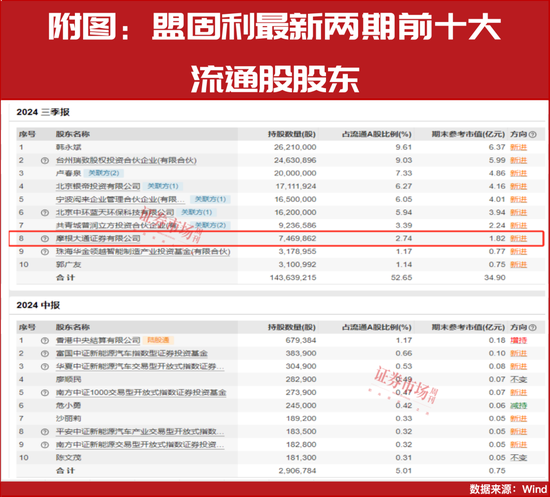The width and height of the screenshot is (550, 497).
Task: Click help icon next to 方向 in 中报 table
Action: pos(532,328)
